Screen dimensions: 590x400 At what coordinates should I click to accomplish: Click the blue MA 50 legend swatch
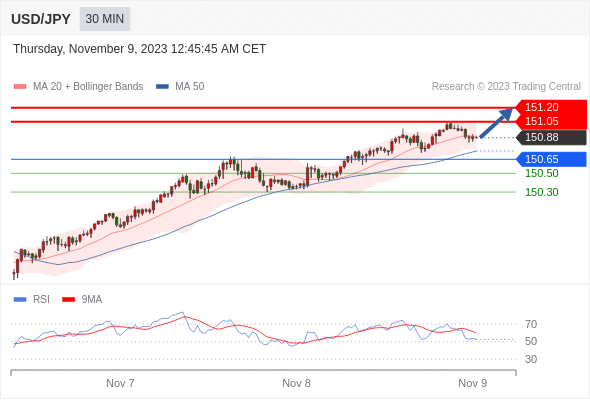pyautogui.click(x=162, y=87)
